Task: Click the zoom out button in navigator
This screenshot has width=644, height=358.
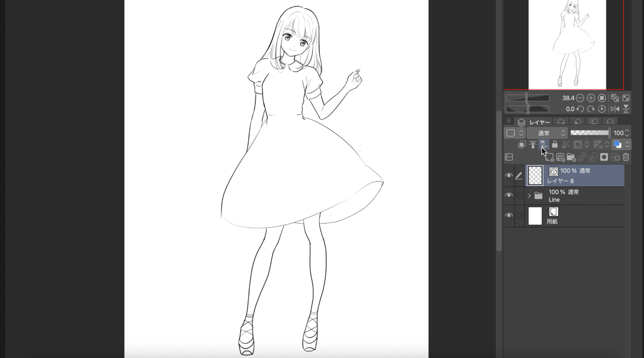Action: 580,98
